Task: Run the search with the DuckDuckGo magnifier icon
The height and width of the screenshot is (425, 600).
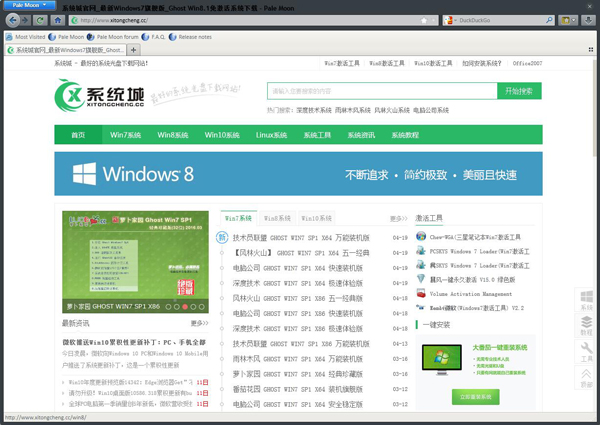Action: pos(549,20)
